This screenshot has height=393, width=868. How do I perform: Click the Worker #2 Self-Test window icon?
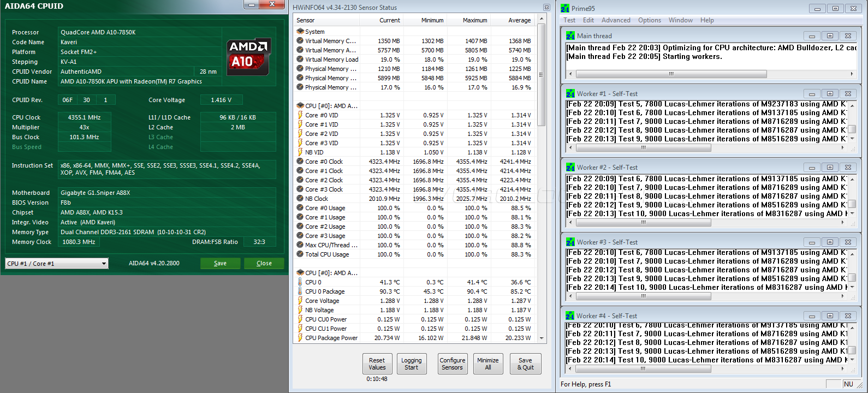click(x=570, y=167)
